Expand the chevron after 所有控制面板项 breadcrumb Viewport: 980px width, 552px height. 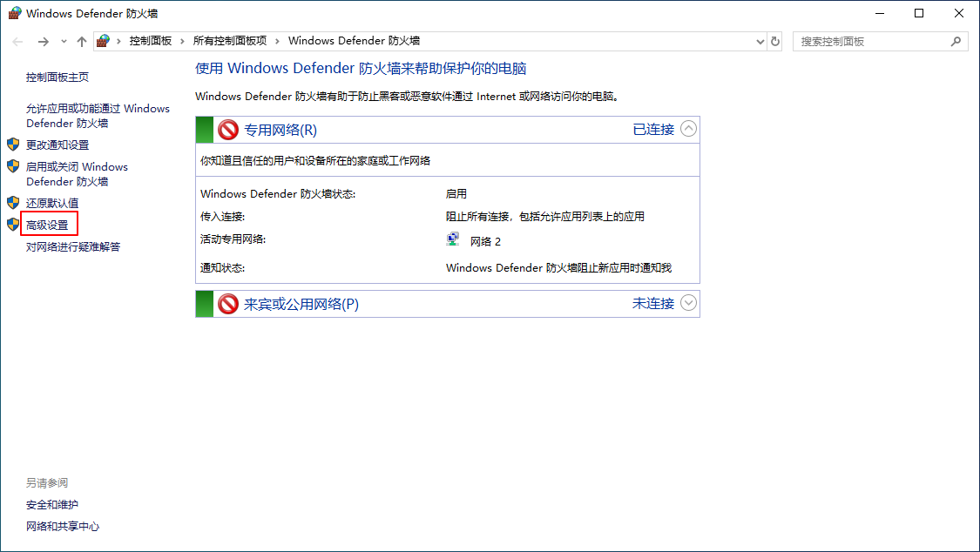pyautogui.click(x=278, y=41)
